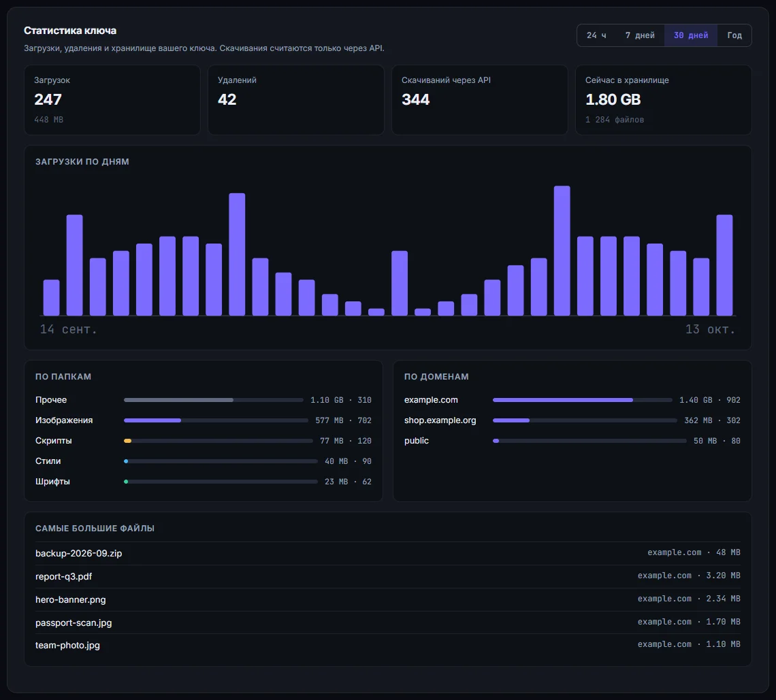Open the Сейчас в хранилище card
Screen dimensions: 776x700
(x=663, y=100)
